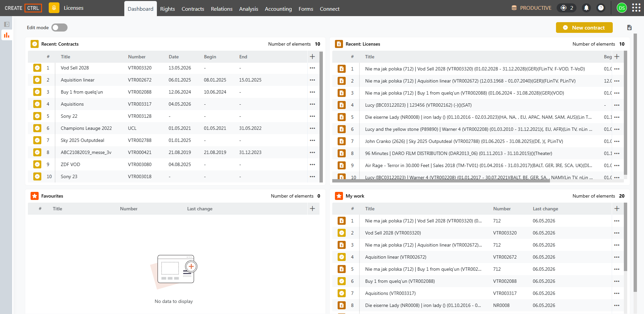
Task: Switch to the Rights tab
Action: click(167, 9)
